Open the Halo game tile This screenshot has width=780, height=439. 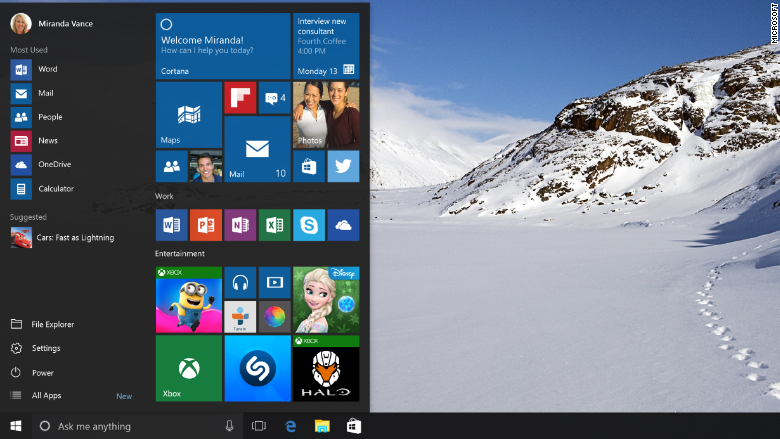click(x=326, y=368)
